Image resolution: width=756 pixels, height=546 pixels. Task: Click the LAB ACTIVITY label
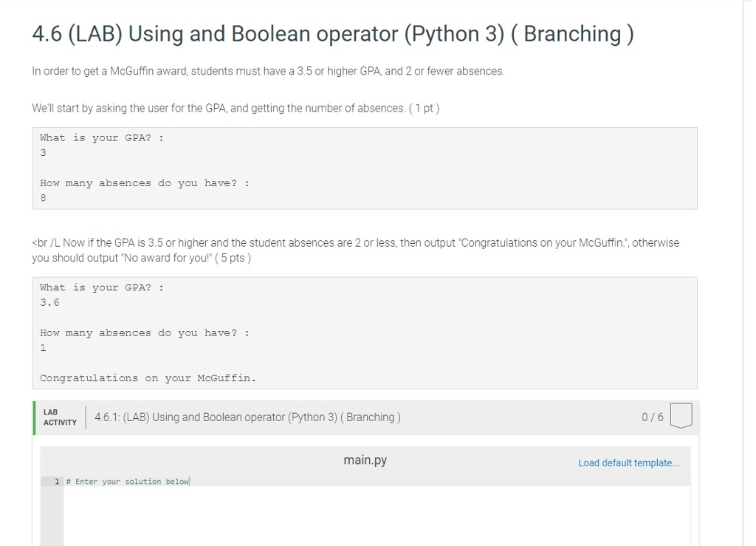[60, 417]
